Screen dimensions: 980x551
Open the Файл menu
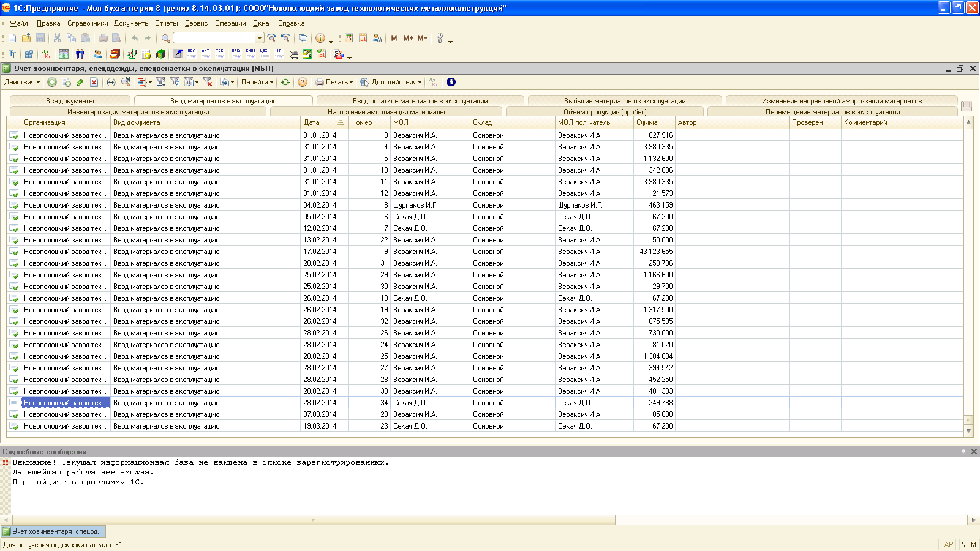pos(19,23)
